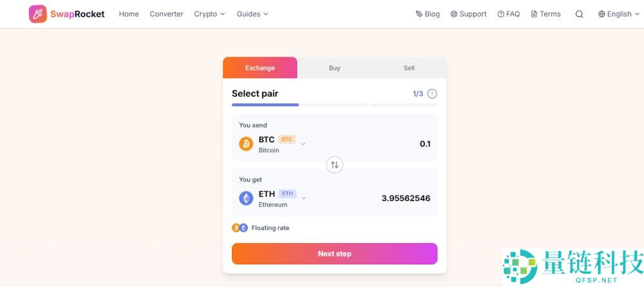
Task: Click the Bitcoin coin icon
Action: [x=246, y=144]
